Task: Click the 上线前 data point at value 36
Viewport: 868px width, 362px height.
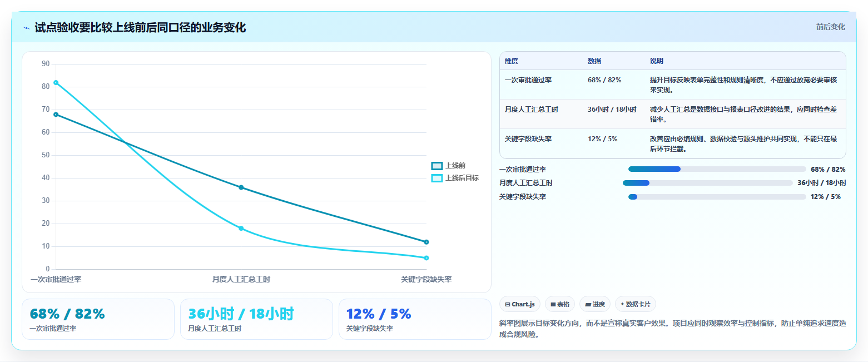Action: (241, 187)
